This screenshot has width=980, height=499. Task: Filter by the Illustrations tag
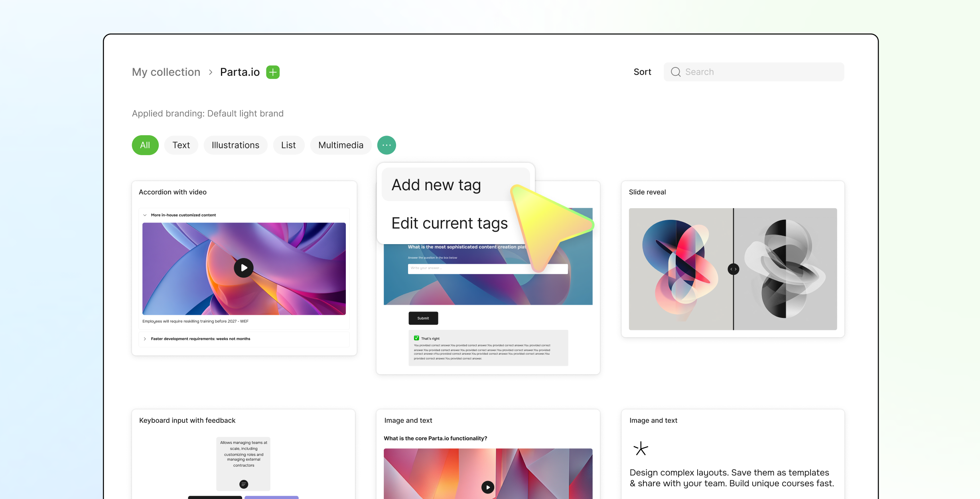[235, 145]
